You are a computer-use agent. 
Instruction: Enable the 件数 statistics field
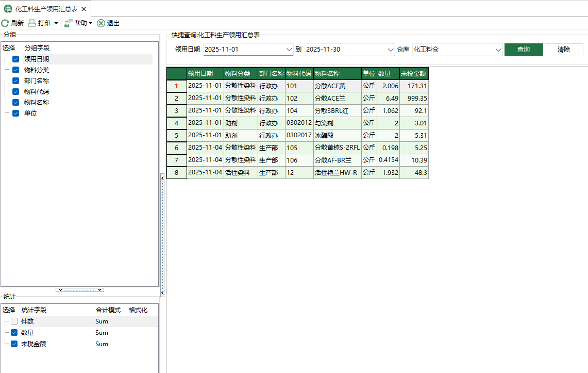tap(14, 321)
